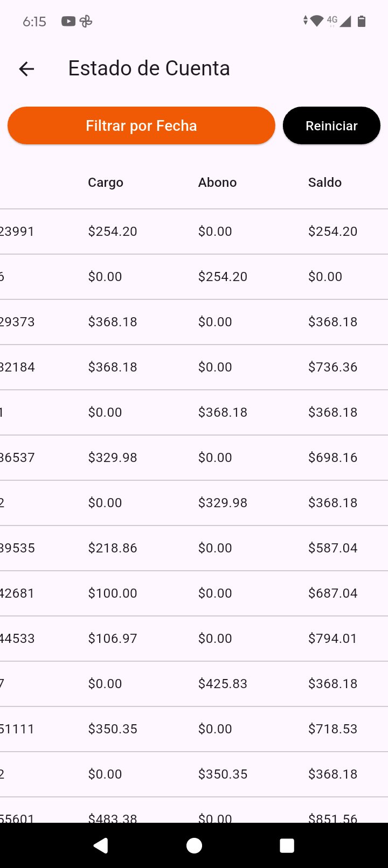Click the black Reiniciar button
This screenshot has height=868, width=388.
331,125
